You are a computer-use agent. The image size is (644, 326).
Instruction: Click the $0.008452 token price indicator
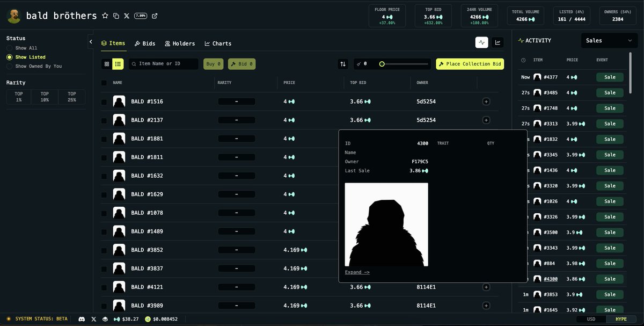pyautogui.click(x=162, y=319)
